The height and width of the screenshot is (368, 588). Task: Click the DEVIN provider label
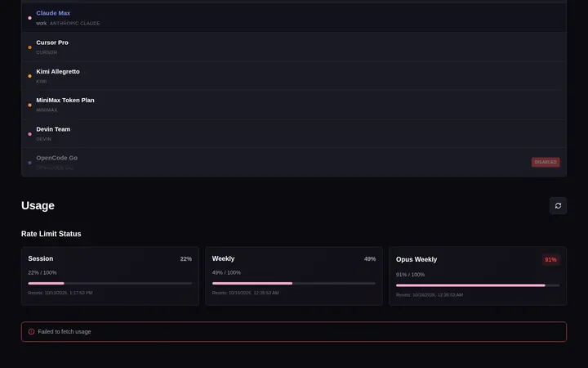coord(44,139)
